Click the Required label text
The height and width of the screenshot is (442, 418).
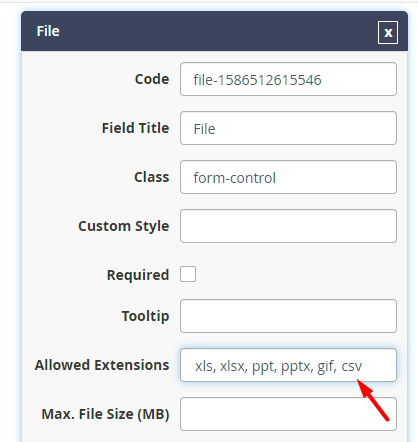tap(138, 275)
